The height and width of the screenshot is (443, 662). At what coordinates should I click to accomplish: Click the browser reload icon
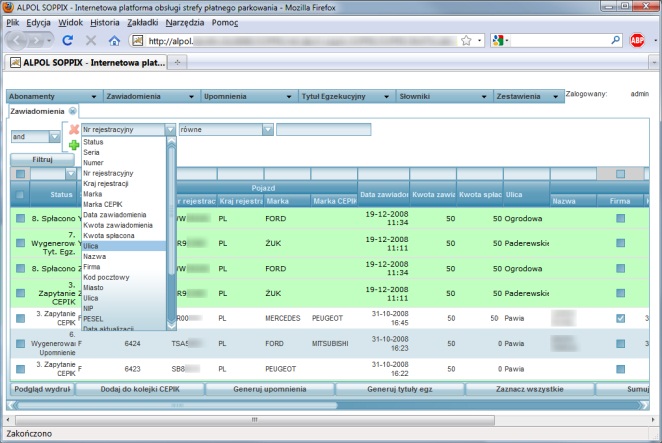click(68, 41)
